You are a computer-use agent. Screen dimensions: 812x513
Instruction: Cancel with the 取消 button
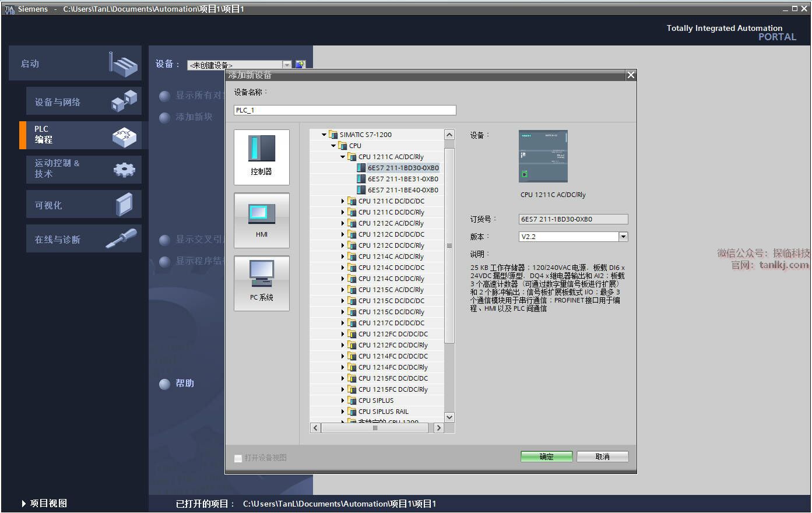coord(603,456)
